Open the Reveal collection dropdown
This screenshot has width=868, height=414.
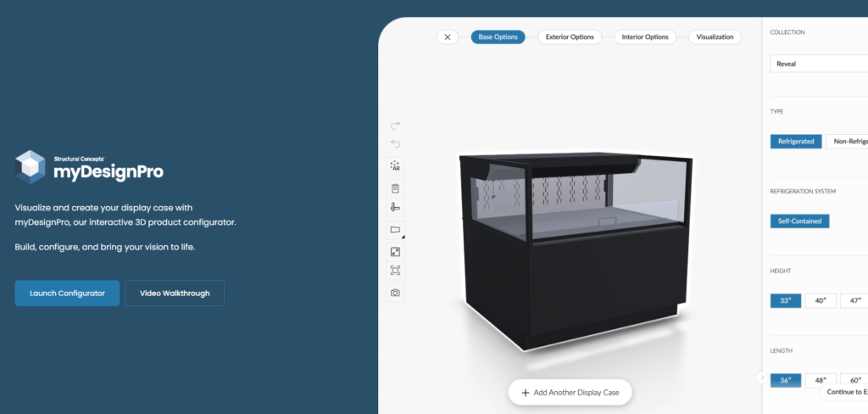[x=819, y=64]
